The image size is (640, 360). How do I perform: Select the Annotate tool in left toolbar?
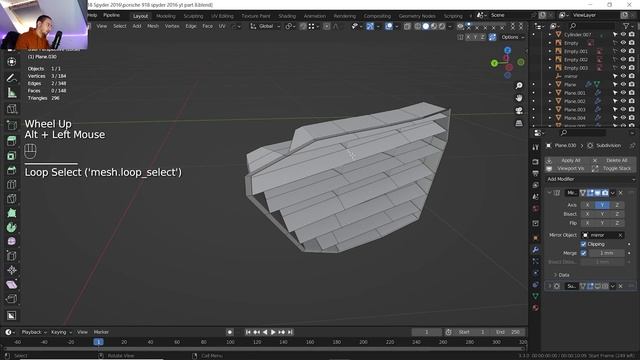point(12,78)
